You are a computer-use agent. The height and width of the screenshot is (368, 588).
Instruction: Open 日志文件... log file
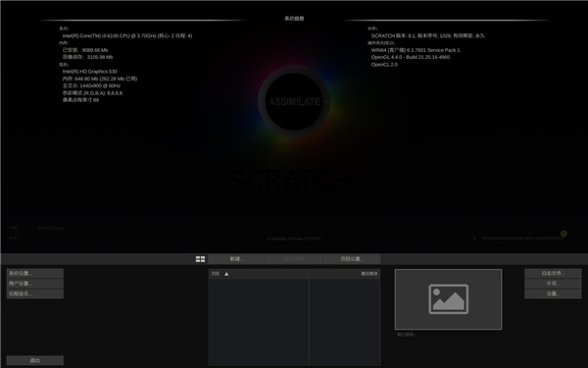coord(553,273)
